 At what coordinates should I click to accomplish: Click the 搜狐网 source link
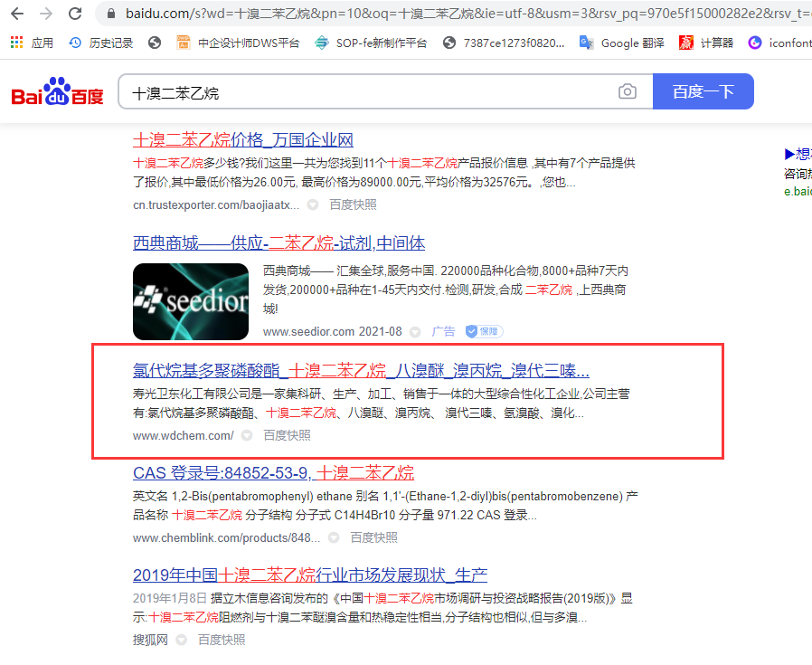click(150, 640)
